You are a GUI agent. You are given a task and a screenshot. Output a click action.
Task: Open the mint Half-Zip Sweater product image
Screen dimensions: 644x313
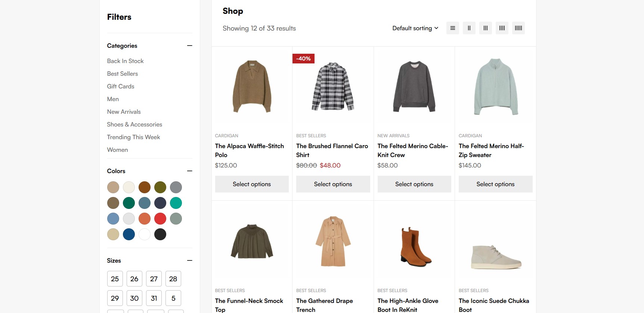[x=496, y=87]
